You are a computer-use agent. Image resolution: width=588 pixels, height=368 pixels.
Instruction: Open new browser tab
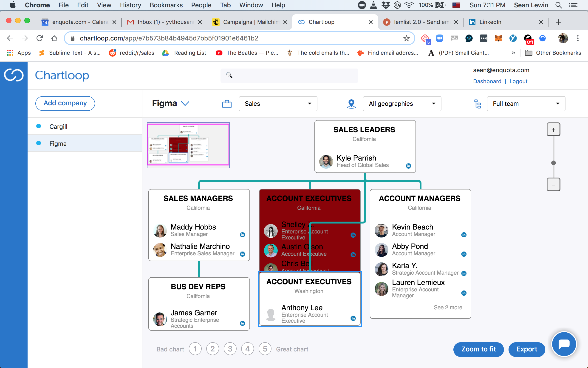pyautogui.click(x=558, y=22)
